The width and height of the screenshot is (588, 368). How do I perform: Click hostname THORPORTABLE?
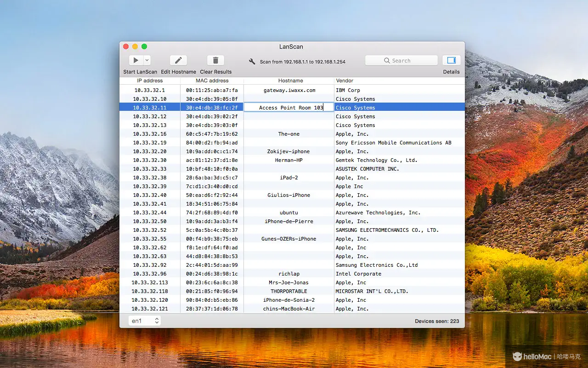(x=289, y=291)
